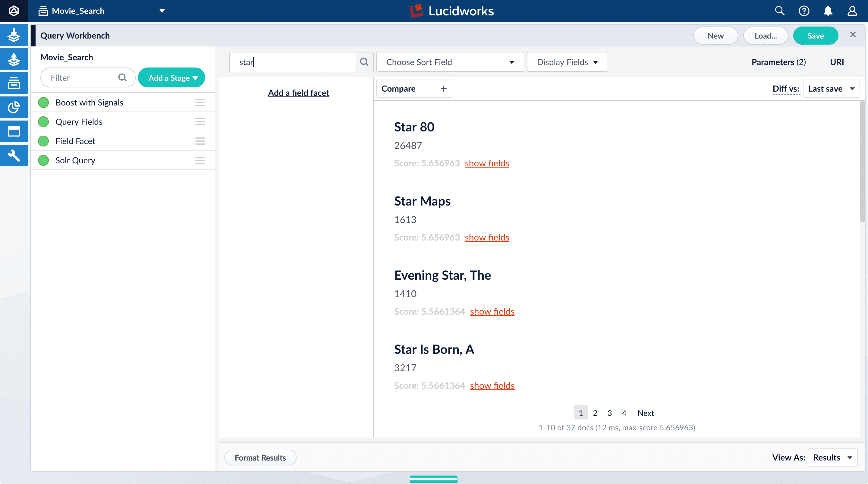
Task: Open the Indexing sidebar icon
Action: [x=14, y=35]
